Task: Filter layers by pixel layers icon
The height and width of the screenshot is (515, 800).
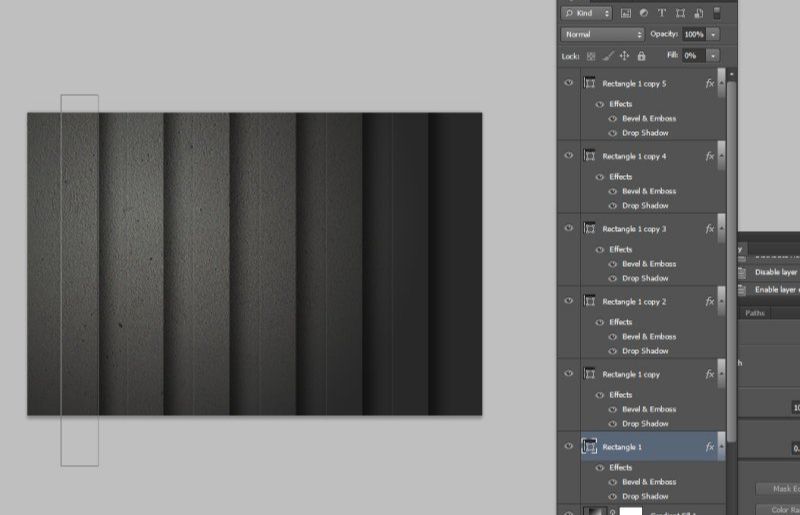Action: (x=626, y=14)
